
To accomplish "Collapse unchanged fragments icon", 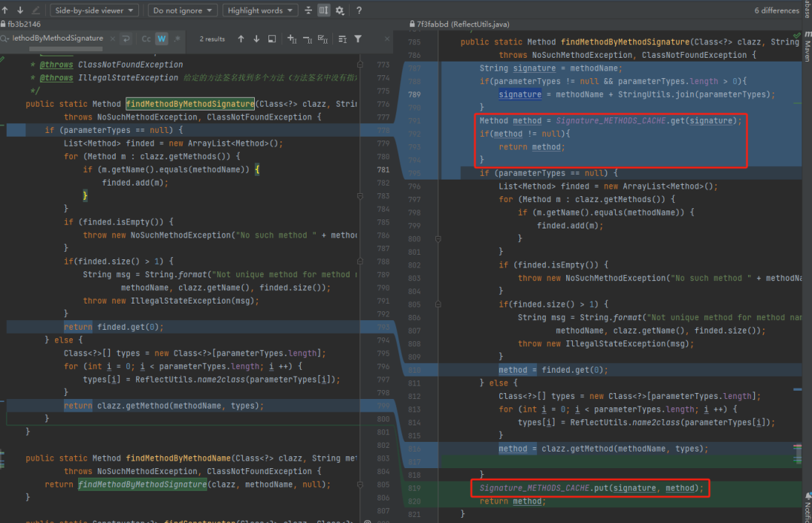I will click(x=308, y=11).
